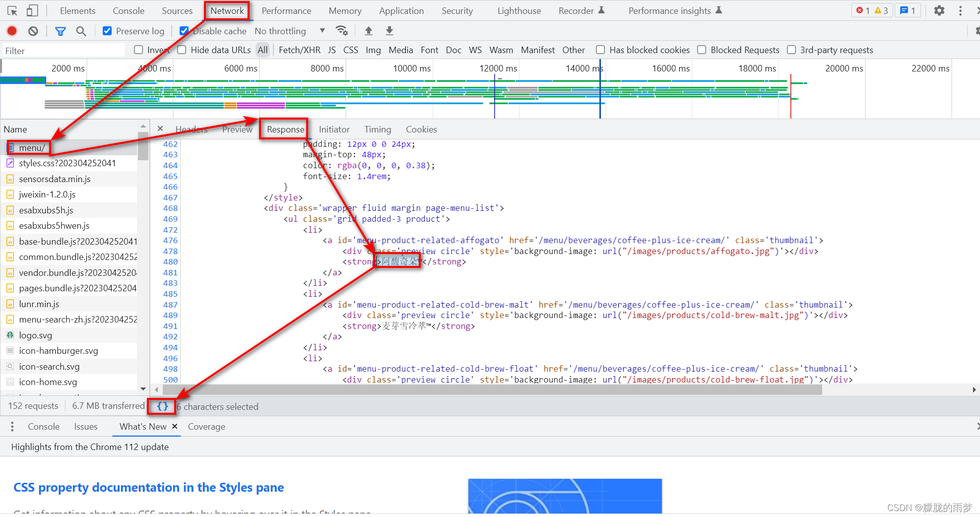
Task: Open CSS property documentation link
Action: (x=149, y=487)
